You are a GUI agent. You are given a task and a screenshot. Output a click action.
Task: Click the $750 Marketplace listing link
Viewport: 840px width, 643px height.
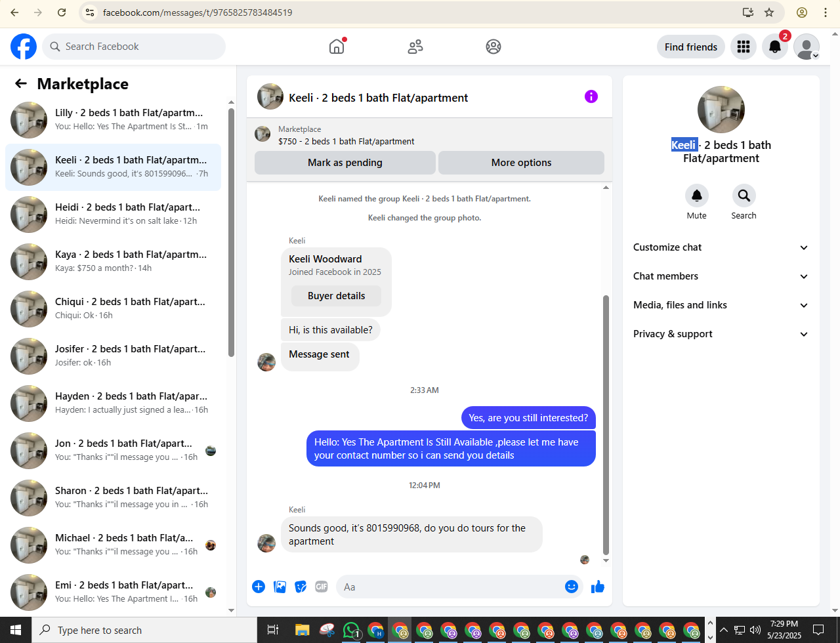[x=346, y=141]
